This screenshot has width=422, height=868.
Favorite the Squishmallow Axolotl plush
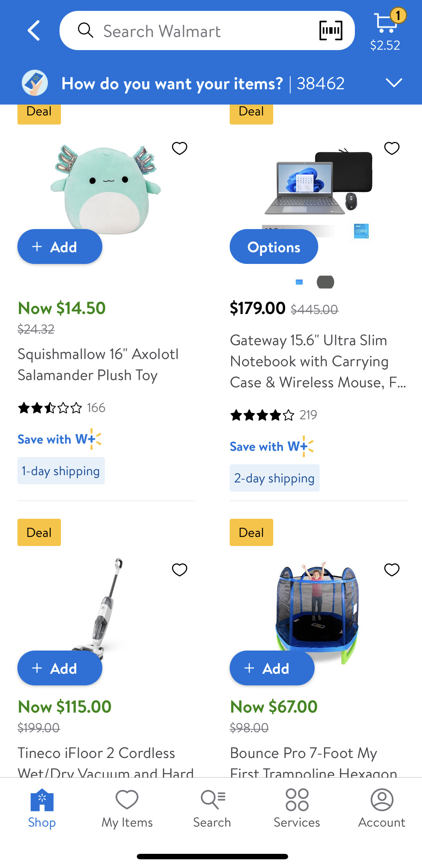pos(180,148)
